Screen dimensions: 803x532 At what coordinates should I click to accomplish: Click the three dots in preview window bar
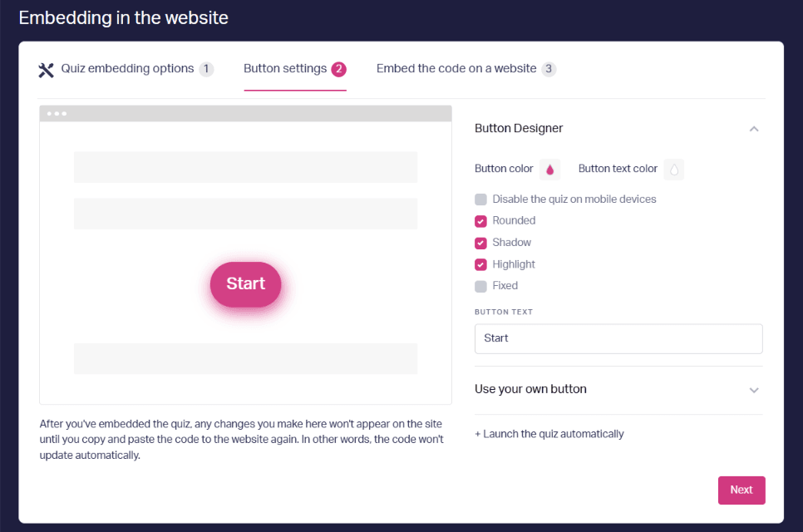click(x=57, y=114)
